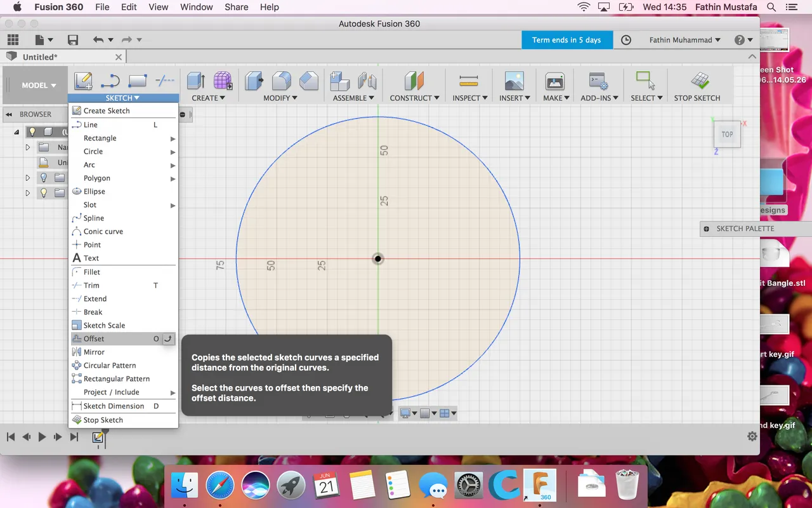
Task: Expand the Named Views folder triangle
Action: click(x=27, y=147)
